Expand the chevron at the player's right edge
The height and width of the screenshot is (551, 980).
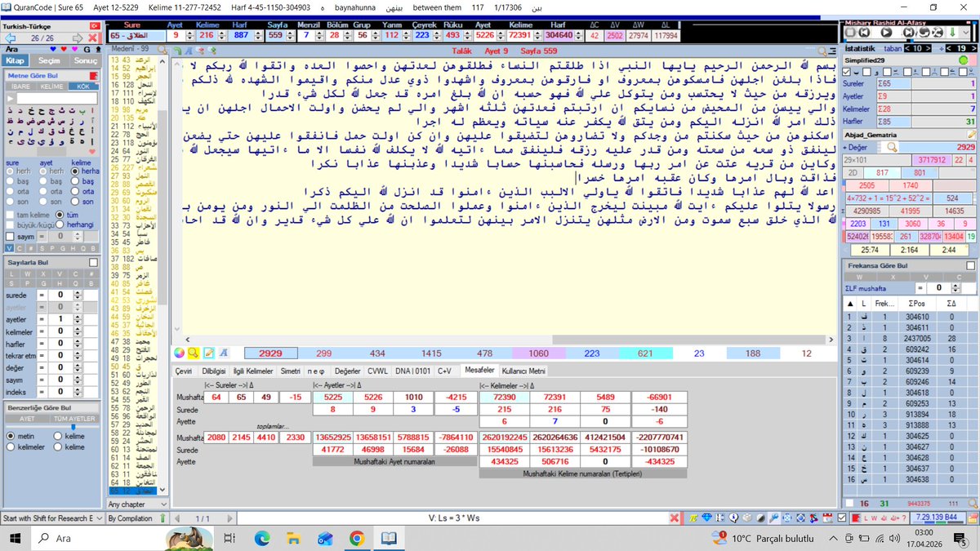click(966, 33)
